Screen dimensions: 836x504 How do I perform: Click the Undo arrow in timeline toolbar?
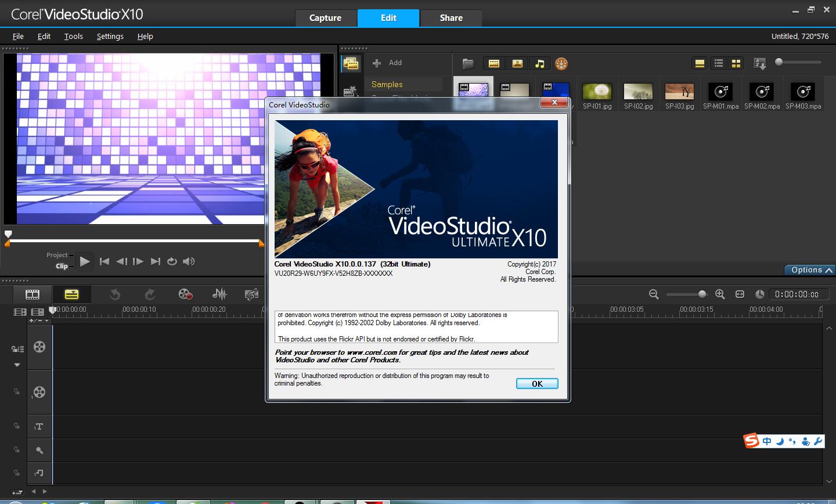(115, 294)
